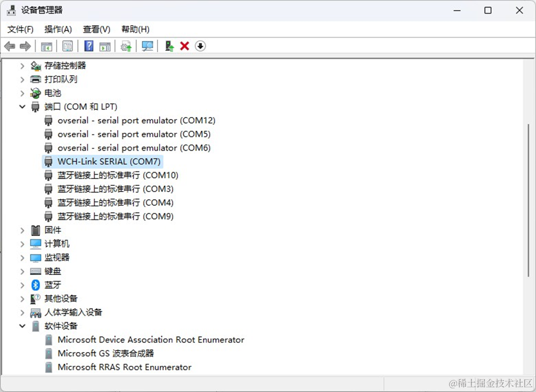The height and width of the screenshot is (392, 536).
Task: Select 蓝牙链接上的标准串行 (COM4)
Action: pyautogui.click(x=115, y=203)
